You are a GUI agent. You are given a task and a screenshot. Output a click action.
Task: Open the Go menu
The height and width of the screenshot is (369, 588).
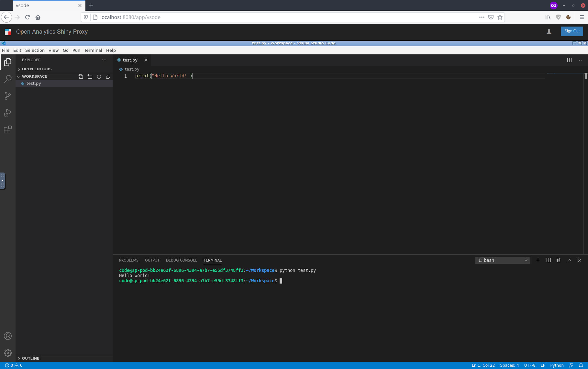[66, 50]
